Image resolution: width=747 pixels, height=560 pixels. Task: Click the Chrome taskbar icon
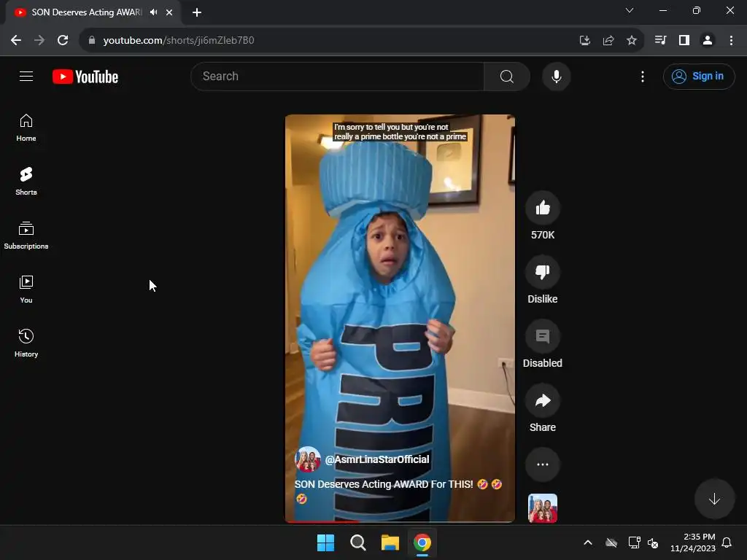point(422,542)
